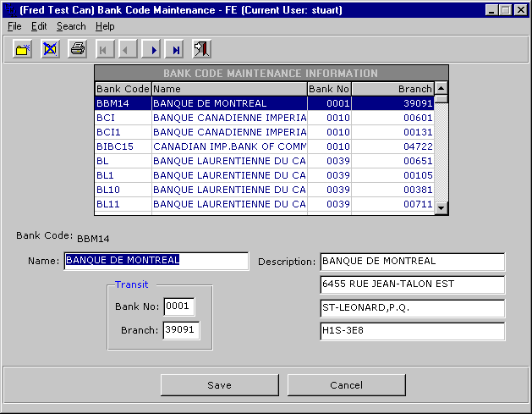Click the bank list scrollbar thumb
Image resolution: width=532 pixels, height=414 pixels.
pos(441,99)
